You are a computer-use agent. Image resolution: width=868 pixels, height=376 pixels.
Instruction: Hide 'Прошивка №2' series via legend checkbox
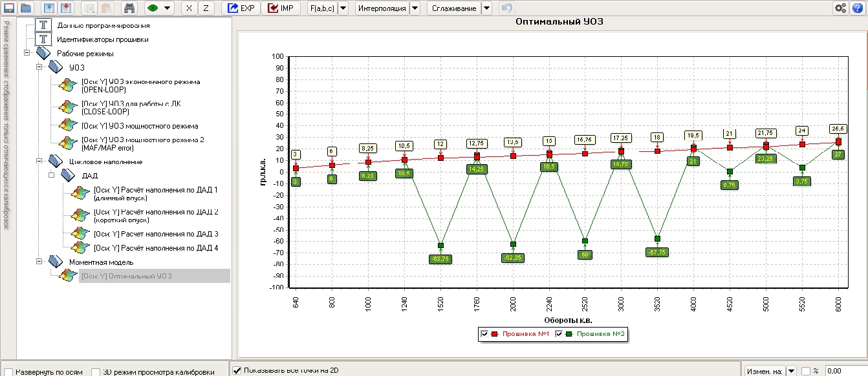559,334
